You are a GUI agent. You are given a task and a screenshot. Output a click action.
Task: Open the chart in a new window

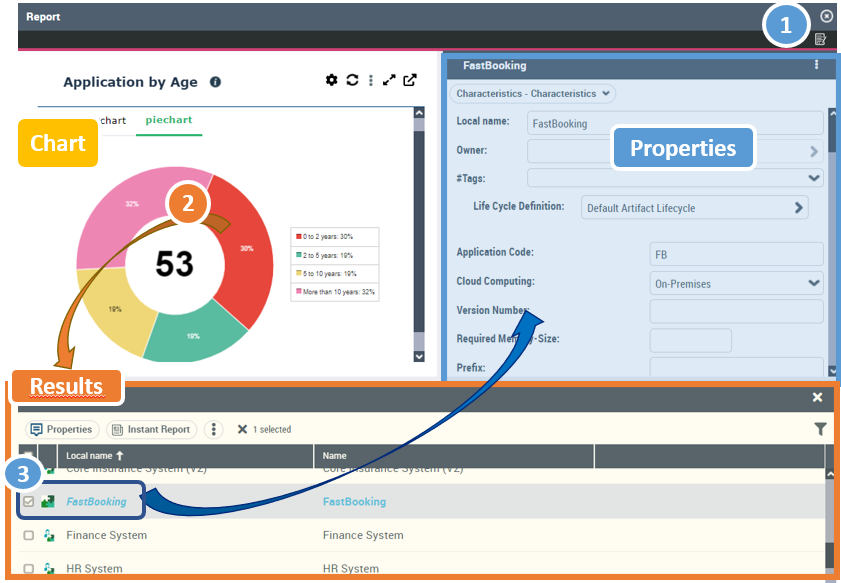click(x=409, y=81)
